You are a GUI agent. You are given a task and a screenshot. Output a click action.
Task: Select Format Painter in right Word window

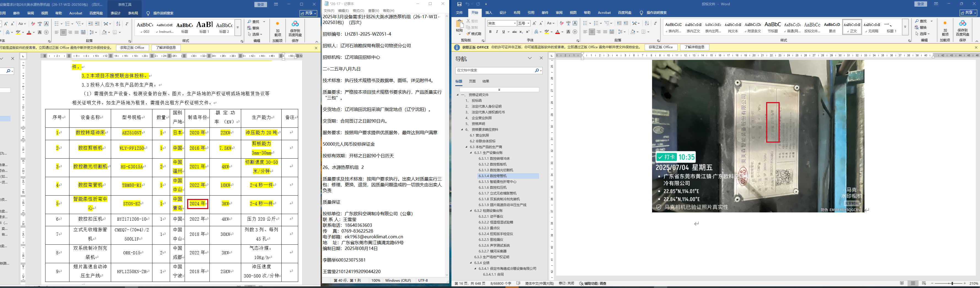coord(474,34)
